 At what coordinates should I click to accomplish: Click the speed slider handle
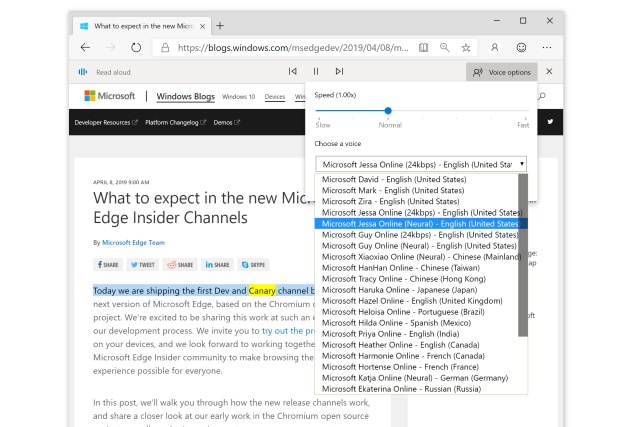click(388, 111)
